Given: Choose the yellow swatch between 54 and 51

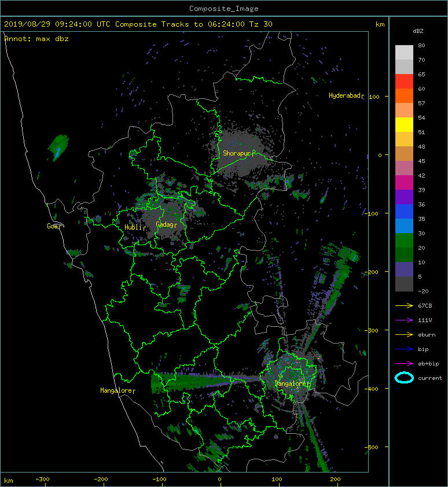Looking at the screenshot, I should tap(404, 125).
